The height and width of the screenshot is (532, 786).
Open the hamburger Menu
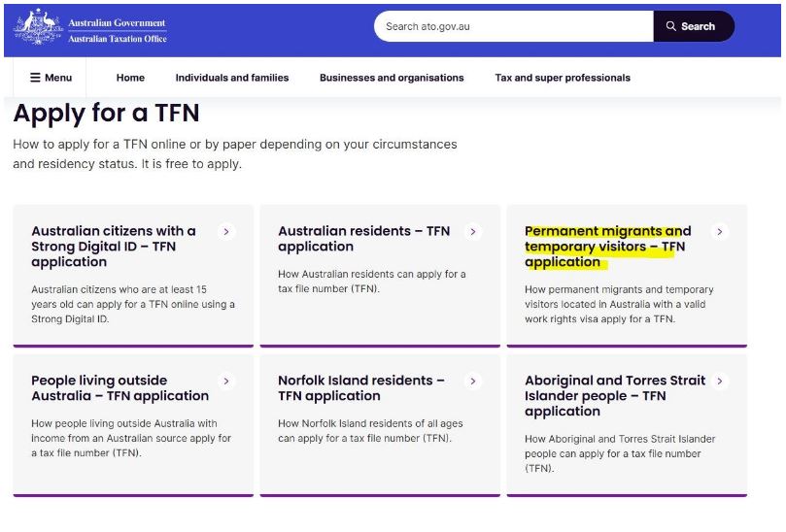click(51, 78)
